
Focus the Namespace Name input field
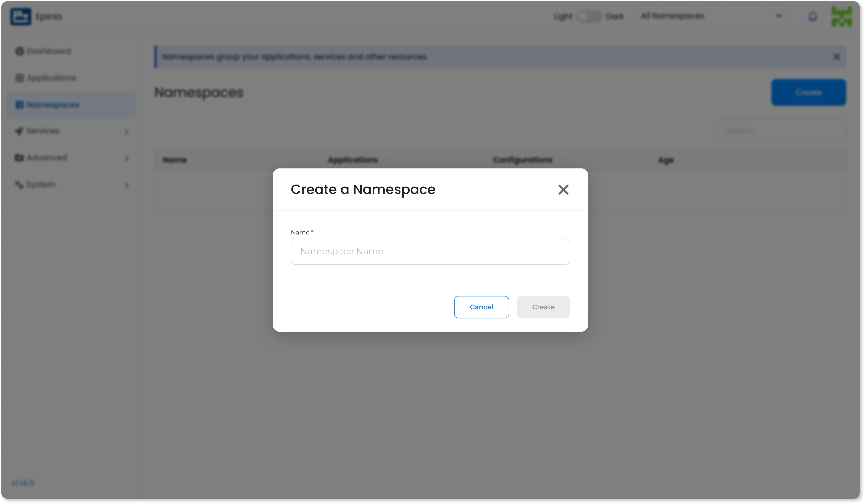[430, 251]
